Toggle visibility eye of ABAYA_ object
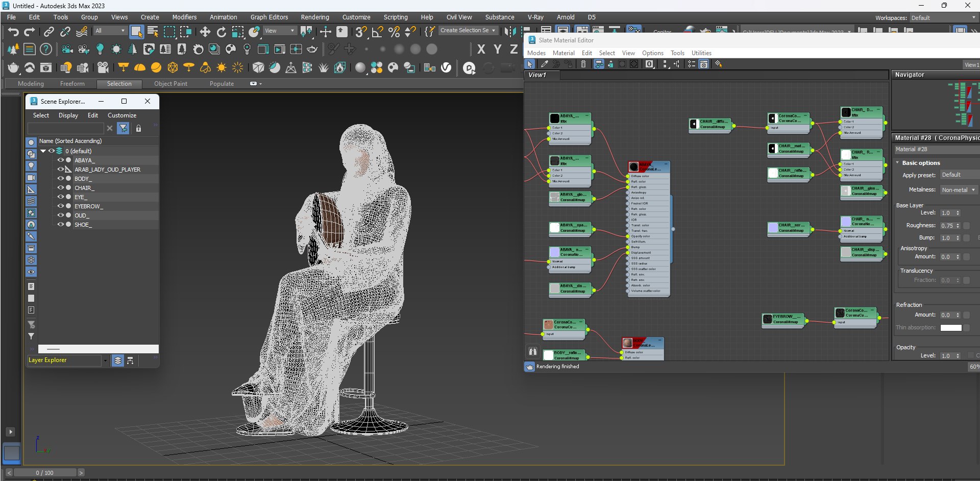The width and height of the screenshot is (980, 481). coord(60,160)
